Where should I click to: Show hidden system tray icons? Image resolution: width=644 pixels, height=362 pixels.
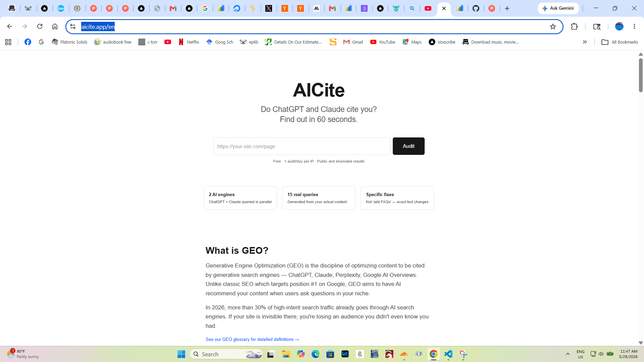pyautogui.click(x=568, y=354)
